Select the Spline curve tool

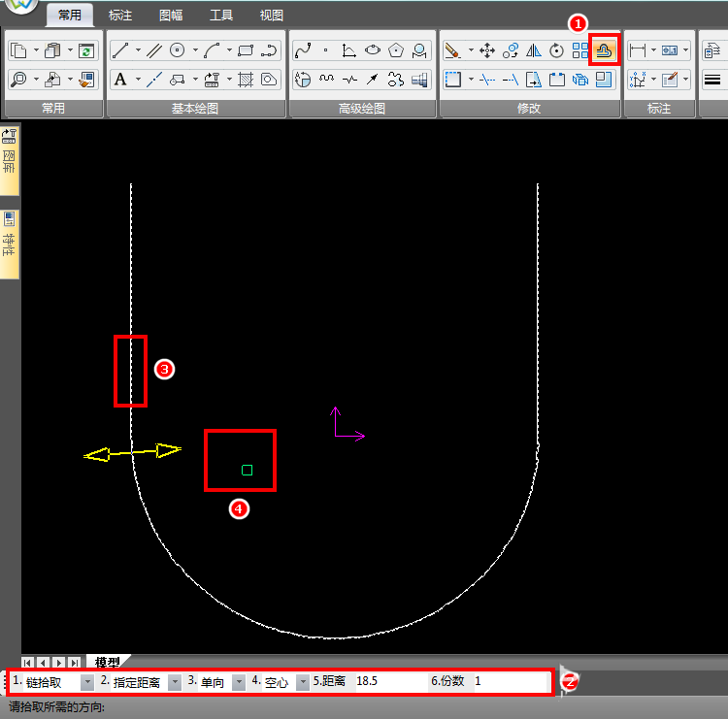pos(303,50)
